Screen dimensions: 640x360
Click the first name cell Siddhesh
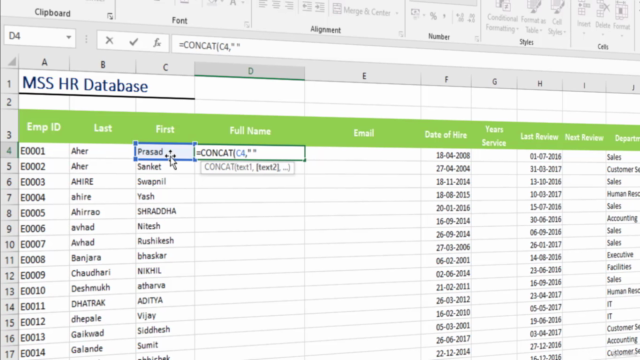165,330
